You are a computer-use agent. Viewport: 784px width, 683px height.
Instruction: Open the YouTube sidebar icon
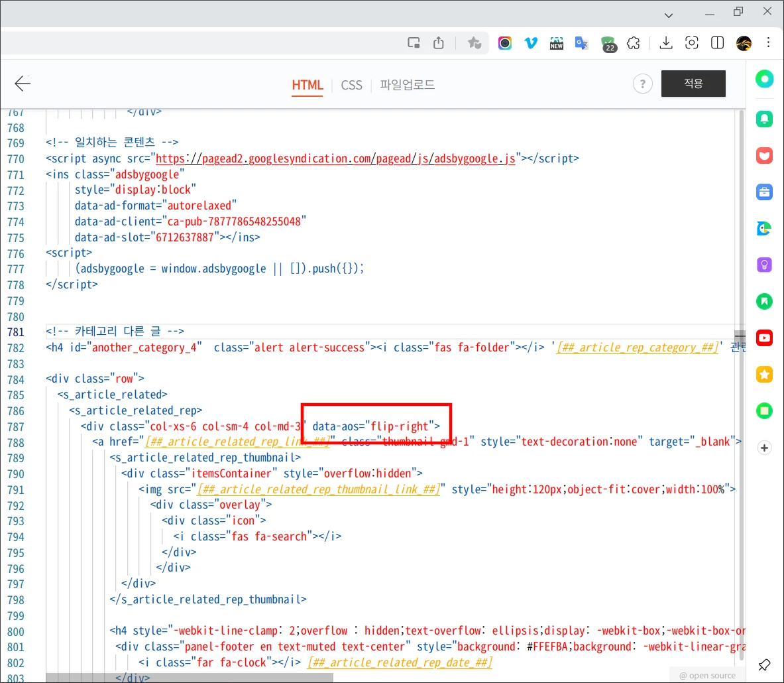[x=765, y=338]
